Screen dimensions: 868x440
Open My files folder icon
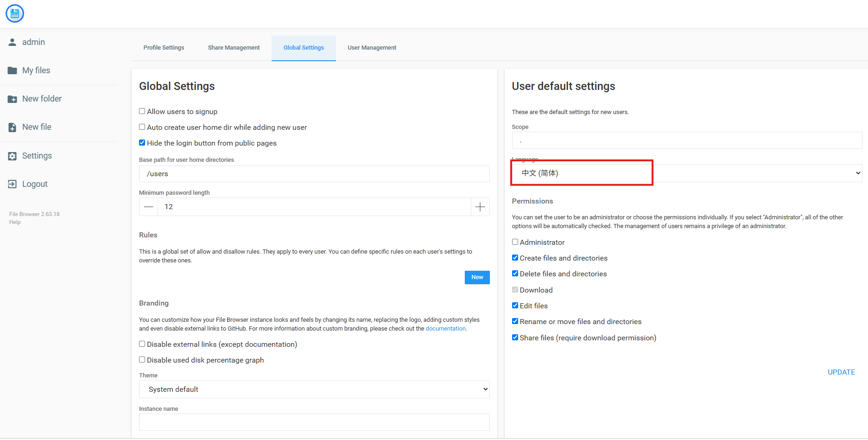(x=13, y=70)
